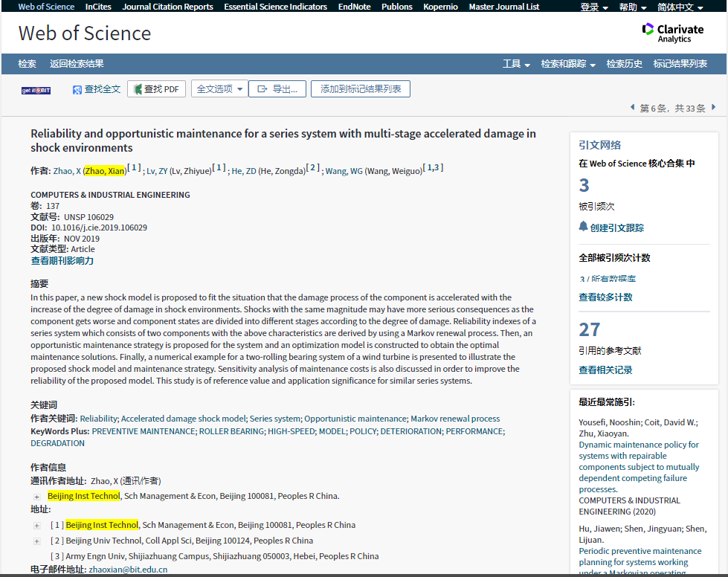Click DOI 10.1016/j.cie.2019.106029 text
Viewport: 728px width, 577px height.
pos(99,228)
